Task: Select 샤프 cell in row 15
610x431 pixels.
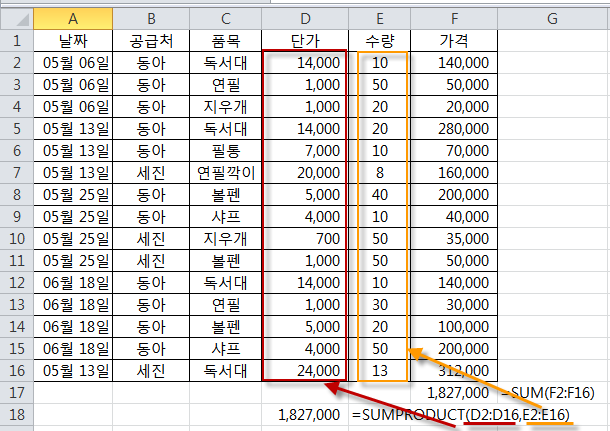Action: pyautogui.click(x=226, y=348)
